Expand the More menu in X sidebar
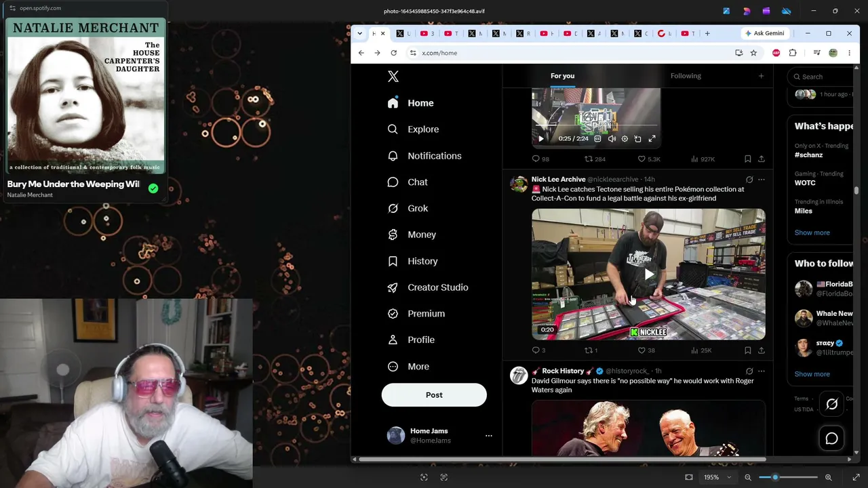868x488 pixels. pos(409,366)
